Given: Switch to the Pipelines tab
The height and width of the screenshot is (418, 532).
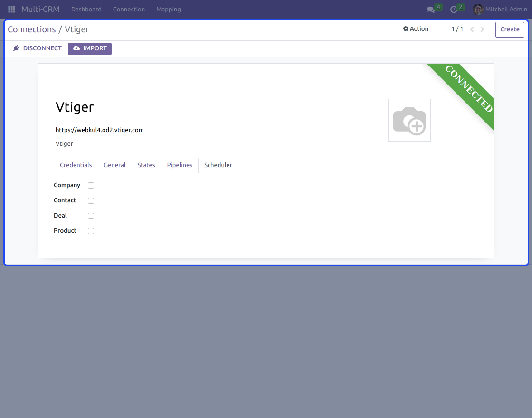Looking at the screenshot, I should click(180, 165).
